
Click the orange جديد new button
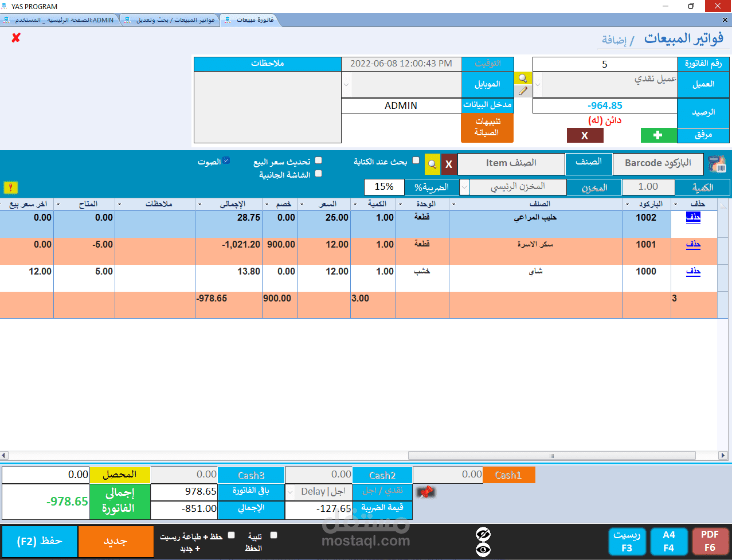[116, 541]
